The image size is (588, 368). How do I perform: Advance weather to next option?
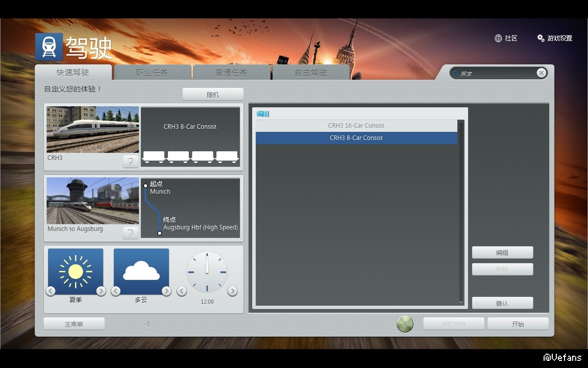(x=166, y=291)
